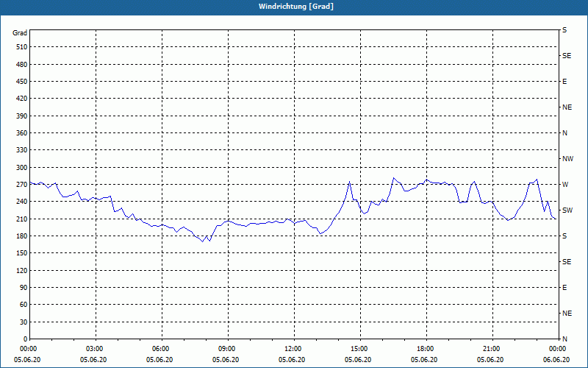The image size is (588, 368).
Task: Pick the 12:00 time axis label
Action: coord(293,349)
